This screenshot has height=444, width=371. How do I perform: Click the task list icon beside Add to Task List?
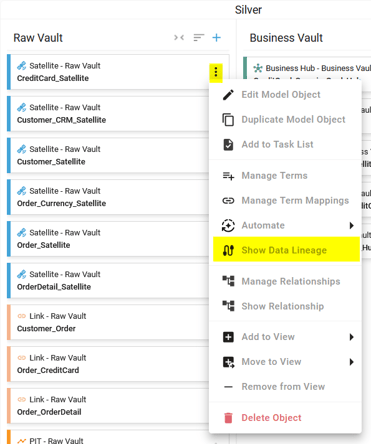pyautogui.click(x=228, y=145)
